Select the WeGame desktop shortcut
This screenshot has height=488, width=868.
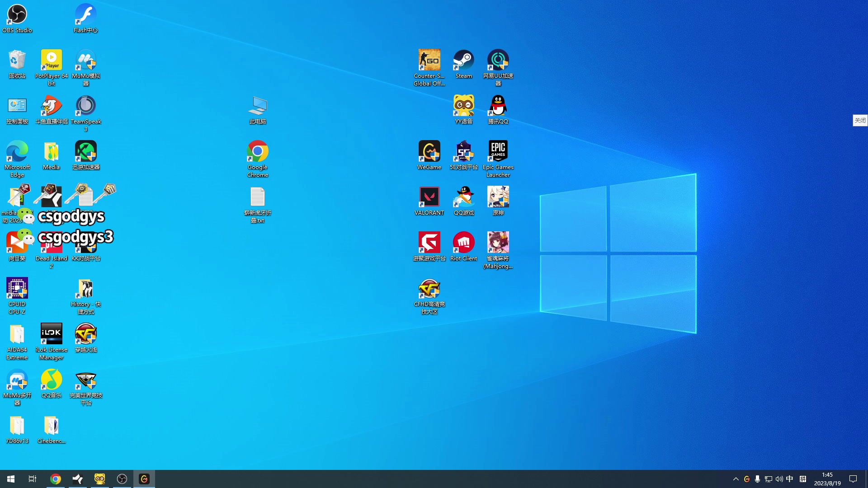429,155
